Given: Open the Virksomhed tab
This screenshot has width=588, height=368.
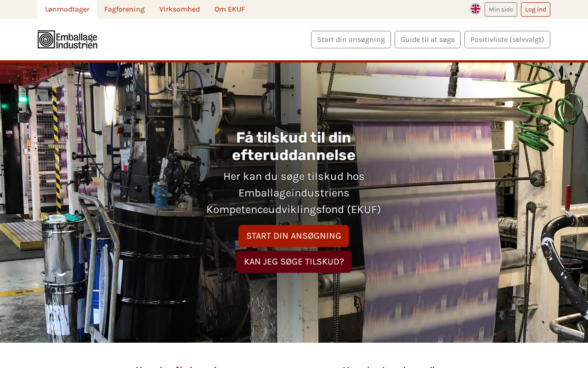Looking at the screenshot, I should click(180, 9).
